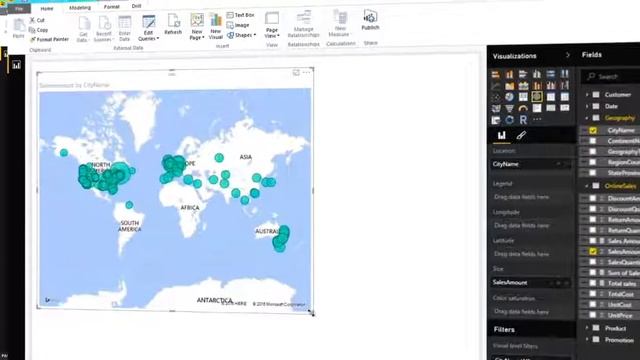The image size is (640, 360).
Task: Switch to the Home ribbon tab
Action: tap(47, 8)
